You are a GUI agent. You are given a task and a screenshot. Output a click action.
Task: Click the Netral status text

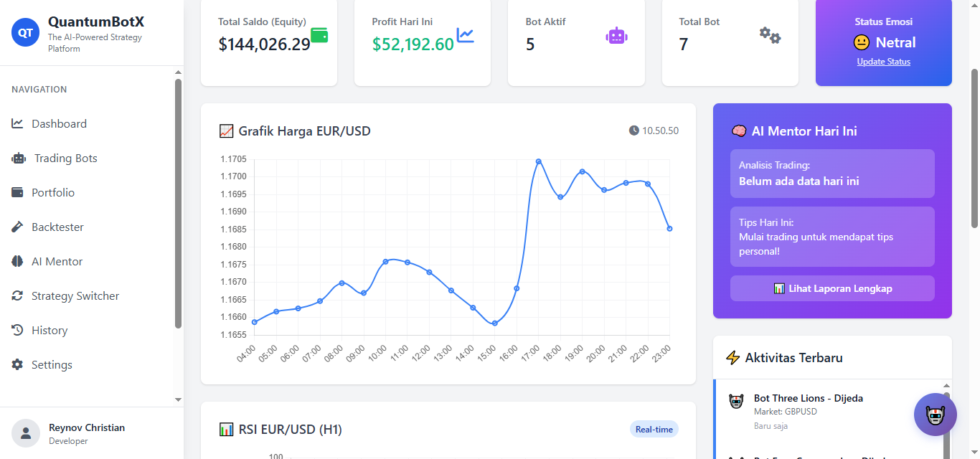tap(896, 43)
